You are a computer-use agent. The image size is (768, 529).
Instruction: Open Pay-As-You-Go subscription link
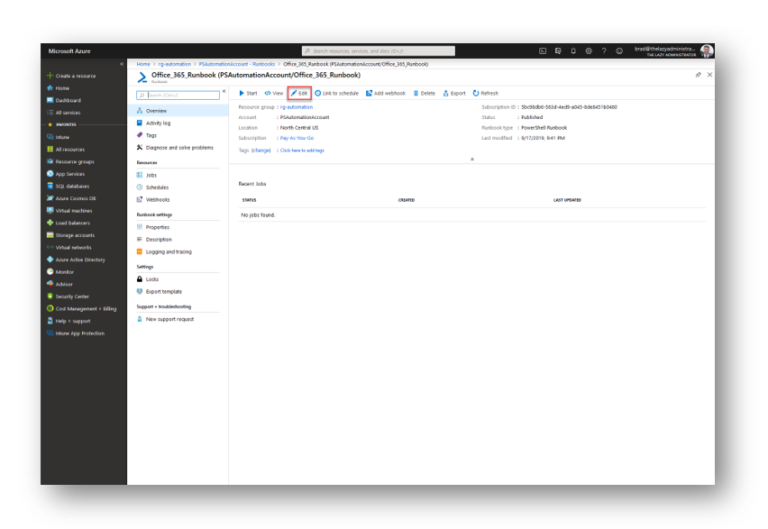point(297,138)
